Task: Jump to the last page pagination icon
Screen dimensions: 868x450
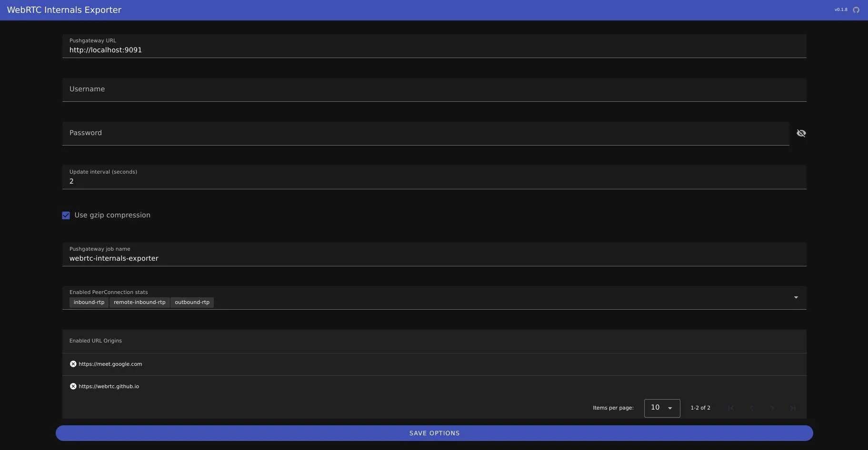Action: (x=793, y=408)
